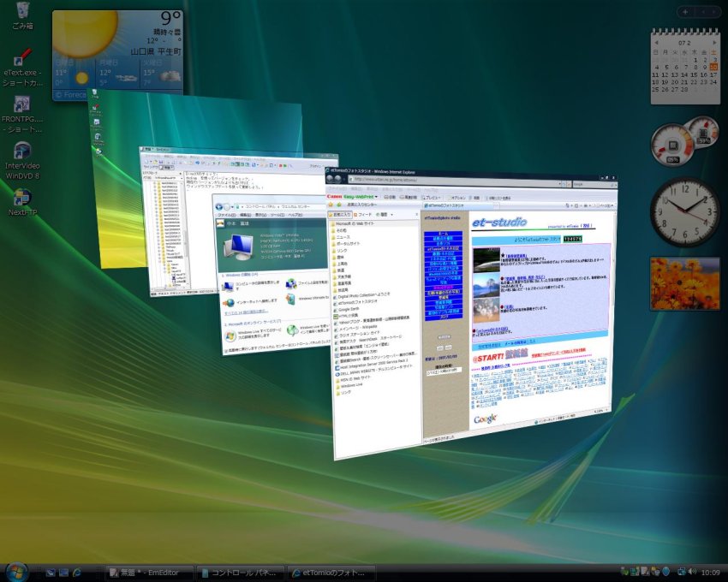Image resolution: width=728 pixels, height=582 pixels.
Task: Open ツール menu in Welcome Center window
Action: point(277,215)
